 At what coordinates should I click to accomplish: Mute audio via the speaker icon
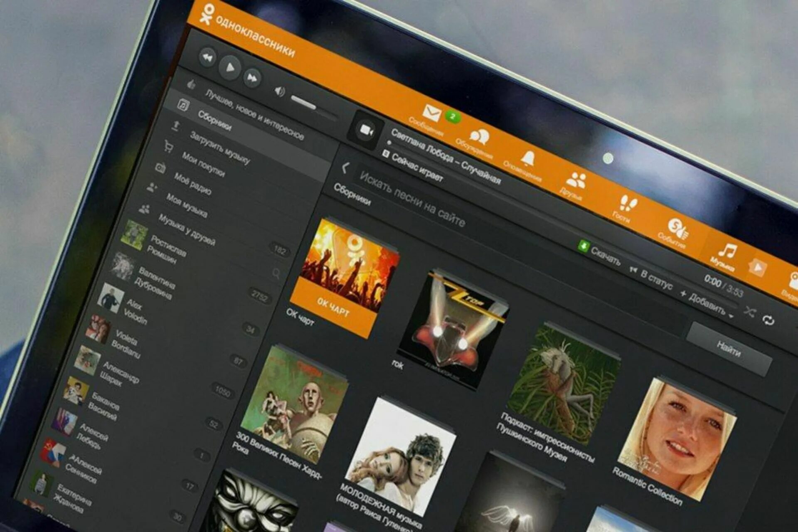tap(280, 91)
